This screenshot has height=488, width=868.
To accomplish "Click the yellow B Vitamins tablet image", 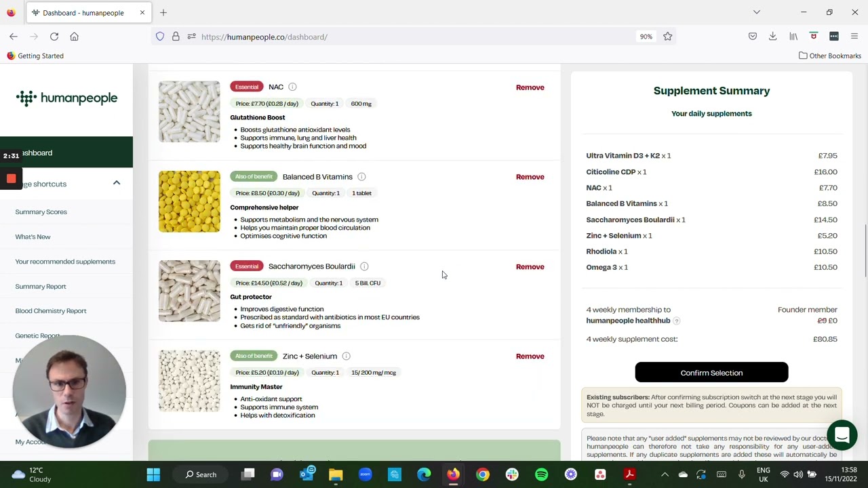I will pyautogui.click(x=189, y=201).
